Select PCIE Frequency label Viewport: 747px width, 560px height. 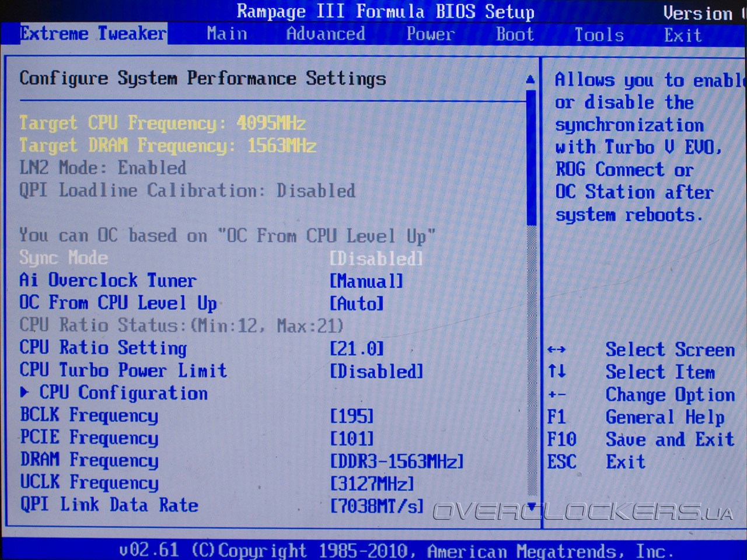click(x=89, y=437)
